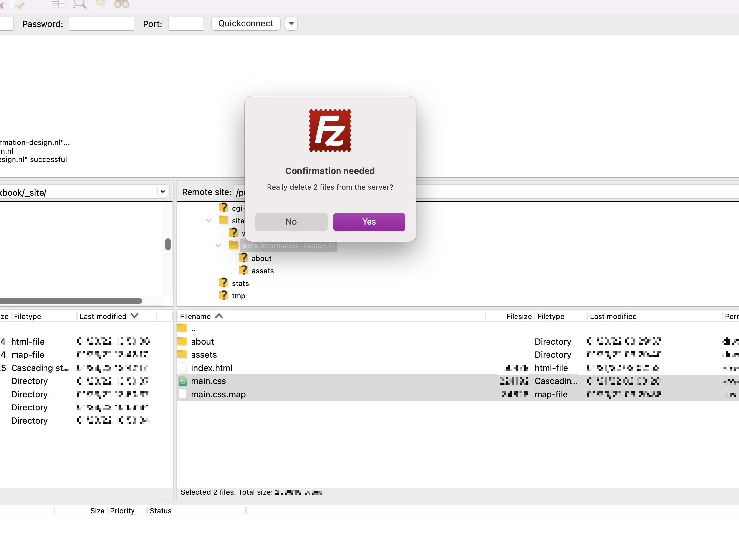Collapse the www.information-design.nl folder
Image resolution: width=739 pixels, height=560 pixels.
pos(219,246)
